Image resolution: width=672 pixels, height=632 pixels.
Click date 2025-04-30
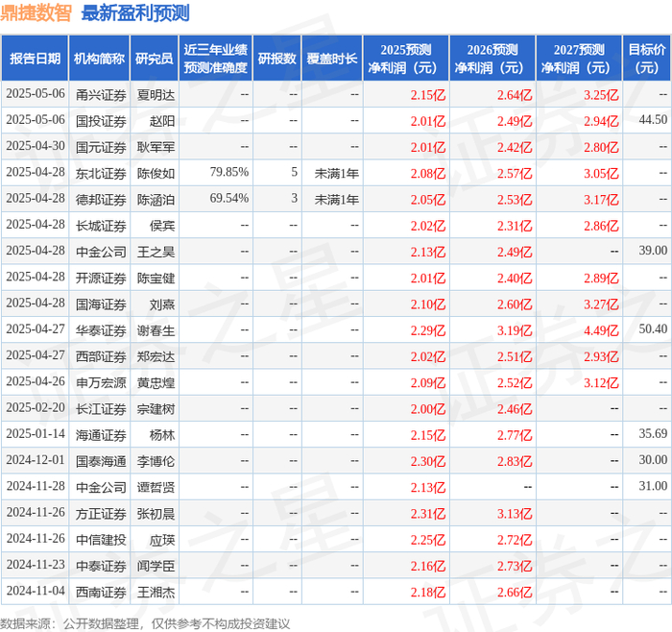point(36,146)
